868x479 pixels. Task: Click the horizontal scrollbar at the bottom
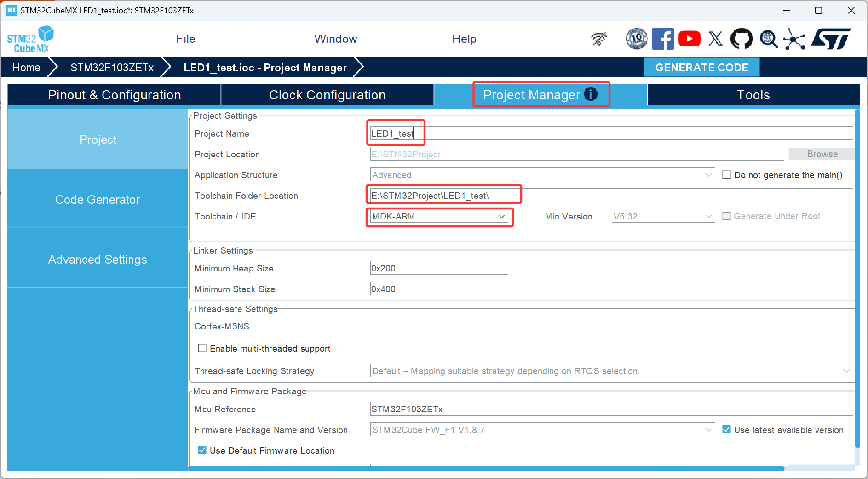coord(486,468)
